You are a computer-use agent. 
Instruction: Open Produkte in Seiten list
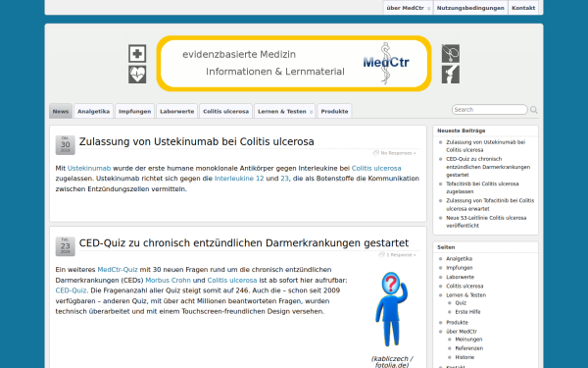pyautogui.click(x=457, y=323)
